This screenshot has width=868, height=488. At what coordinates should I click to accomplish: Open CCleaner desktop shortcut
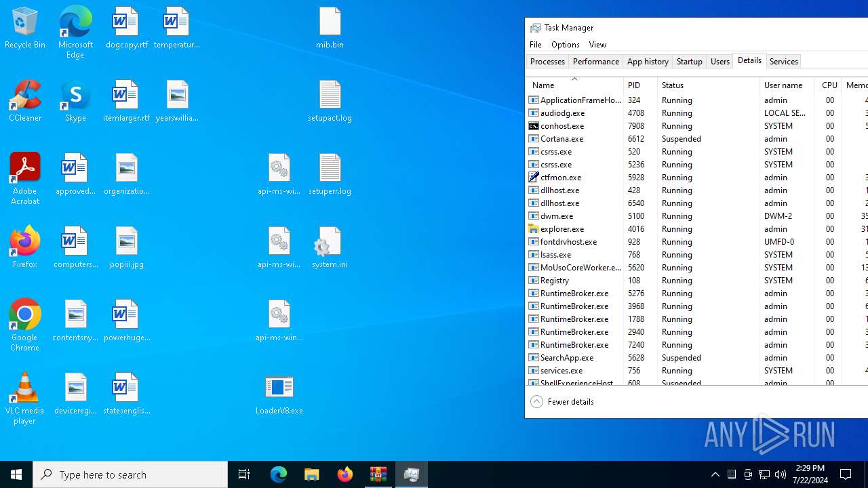click(25, 102)
